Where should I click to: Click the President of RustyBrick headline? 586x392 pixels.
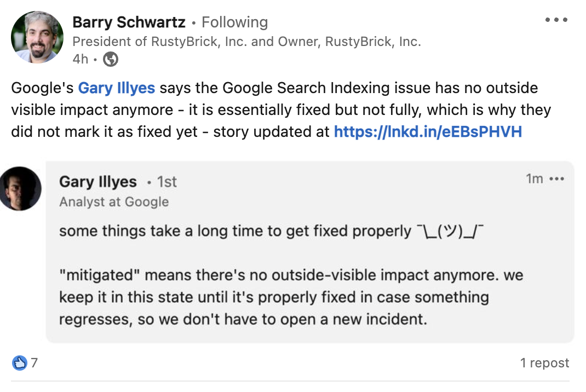[246, 42]
